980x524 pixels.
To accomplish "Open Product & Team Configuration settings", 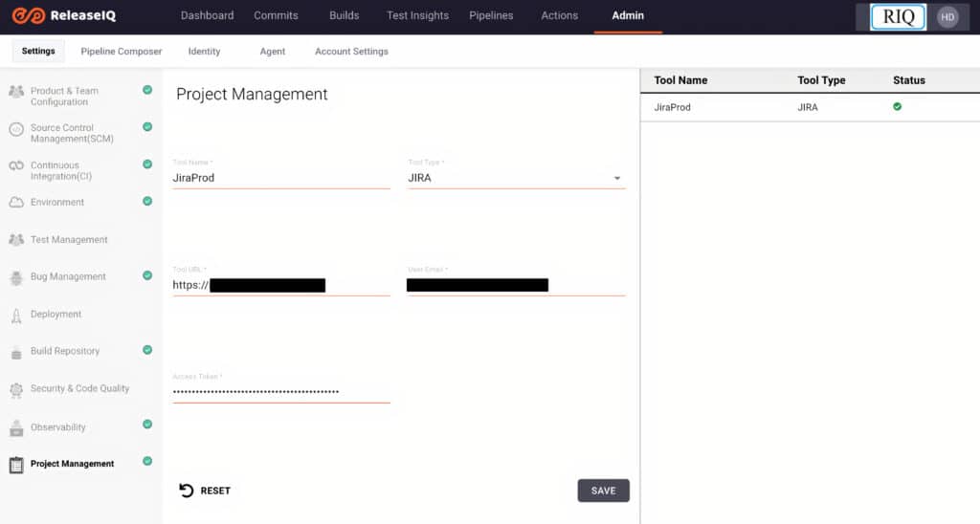I will 64,97.
